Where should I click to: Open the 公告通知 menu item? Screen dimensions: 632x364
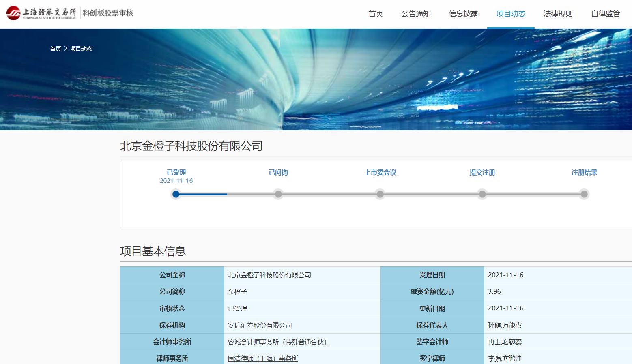pyautogui.click(x=416, y=14)
